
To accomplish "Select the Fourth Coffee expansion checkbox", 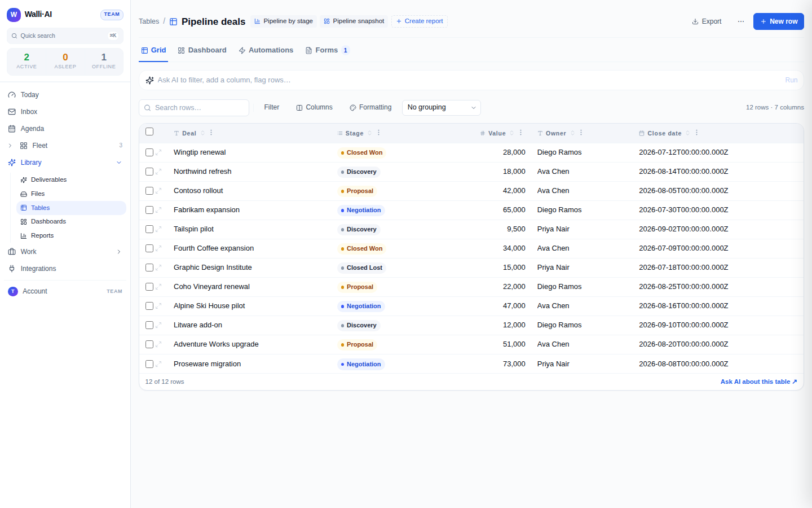I will 149,248.
